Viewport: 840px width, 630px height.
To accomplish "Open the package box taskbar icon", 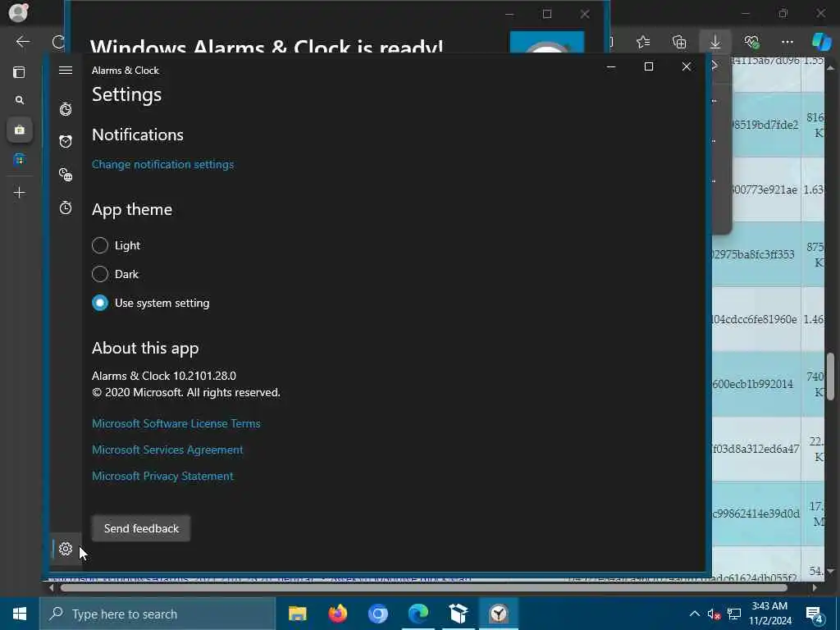I will coord(458,614).
